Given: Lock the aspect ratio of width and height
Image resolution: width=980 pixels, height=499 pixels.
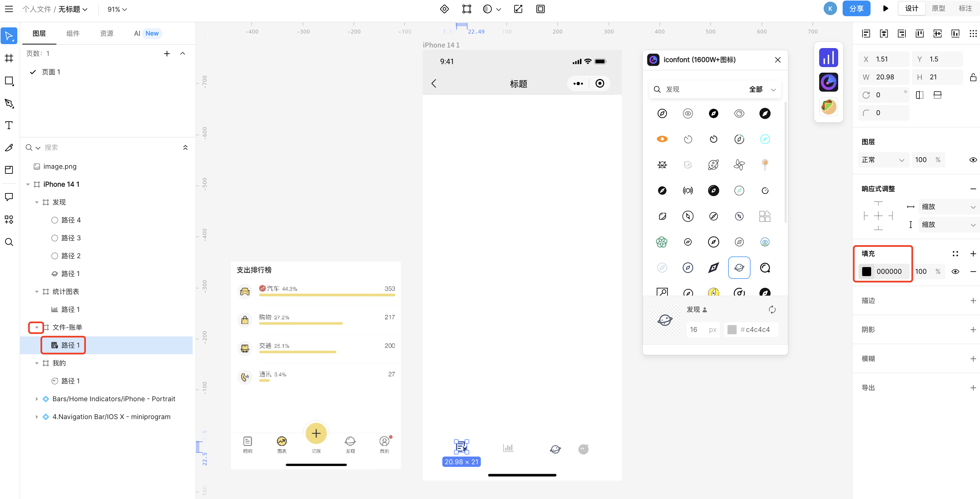Looking at the screenshot, I should [973, 77].
